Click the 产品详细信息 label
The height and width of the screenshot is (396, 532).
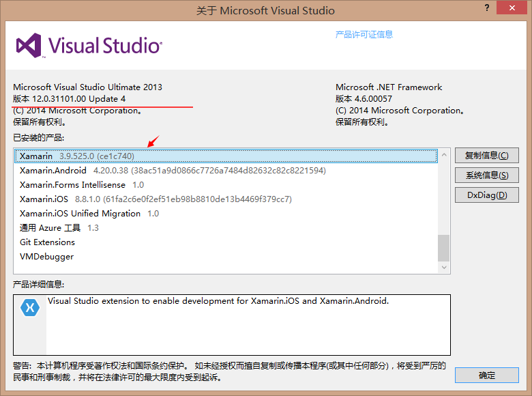coord(38,284)
